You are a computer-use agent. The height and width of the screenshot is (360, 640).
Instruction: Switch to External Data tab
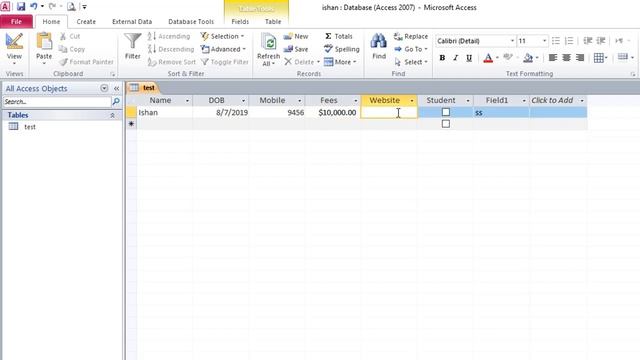coord(132,22)
